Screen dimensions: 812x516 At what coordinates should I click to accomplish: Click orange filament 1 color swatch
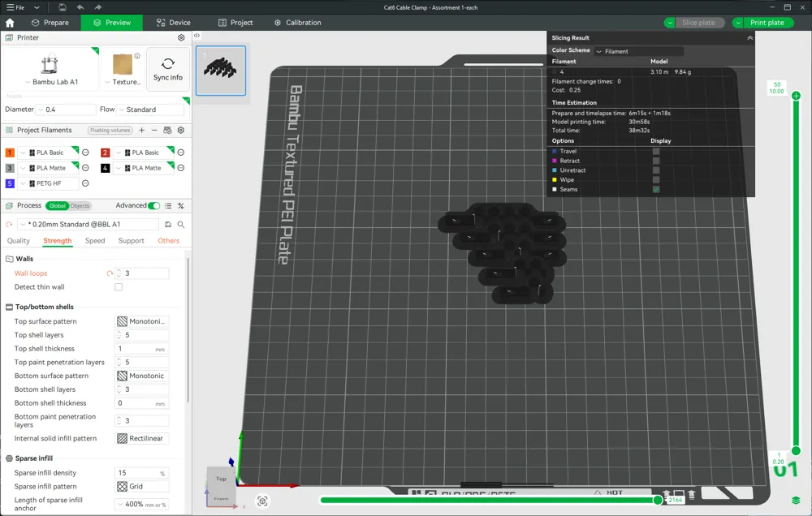[10, 153]
